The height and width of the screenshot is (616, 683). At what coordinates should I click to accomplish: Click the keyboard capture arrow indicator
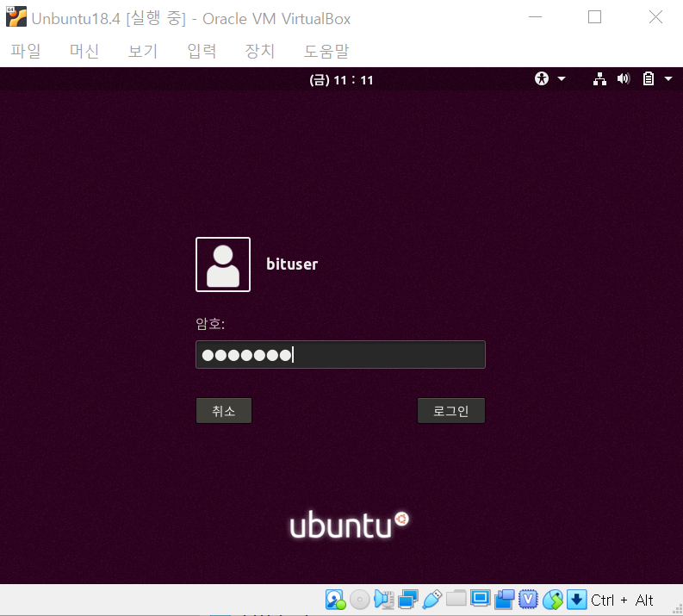[577, 600]
